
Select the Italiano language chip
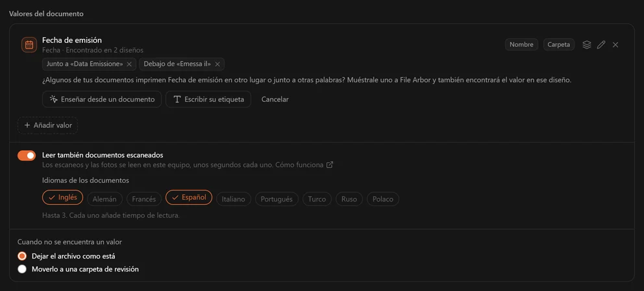pos(233,199)
